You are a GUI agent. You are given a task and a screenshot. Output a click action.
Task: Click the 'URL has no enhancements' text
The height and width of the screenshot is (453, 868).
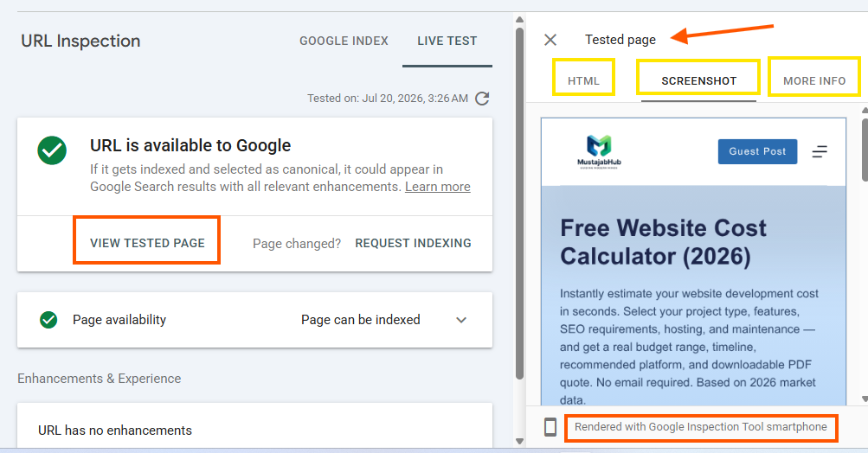point(115,431)
